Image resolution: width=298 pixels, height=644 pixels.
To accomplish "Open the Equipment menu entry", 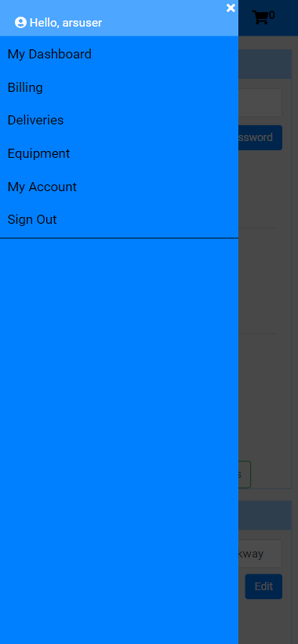I will click(39, 154).
